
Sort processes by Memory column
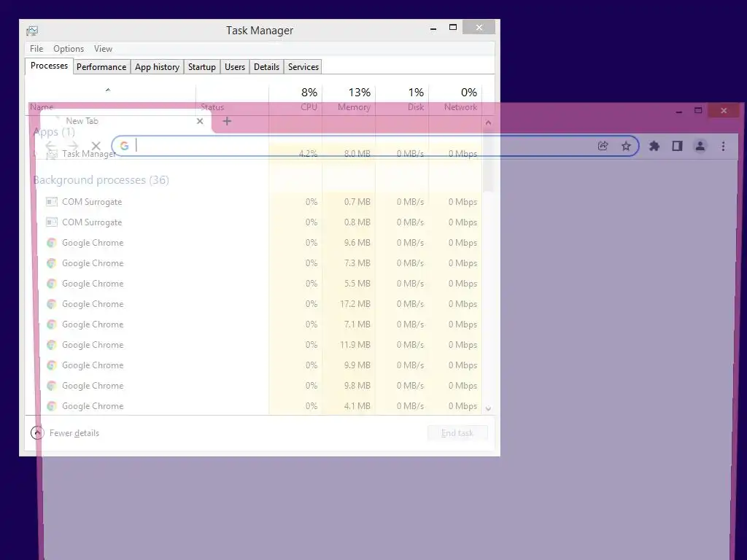pyautogui.click(x=349, y=99)
